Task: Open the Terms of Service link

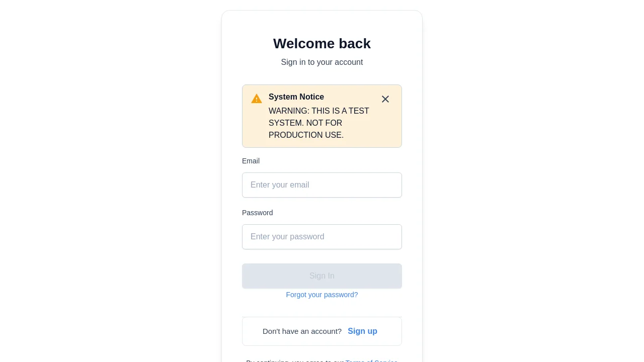Action: point(371,360)
